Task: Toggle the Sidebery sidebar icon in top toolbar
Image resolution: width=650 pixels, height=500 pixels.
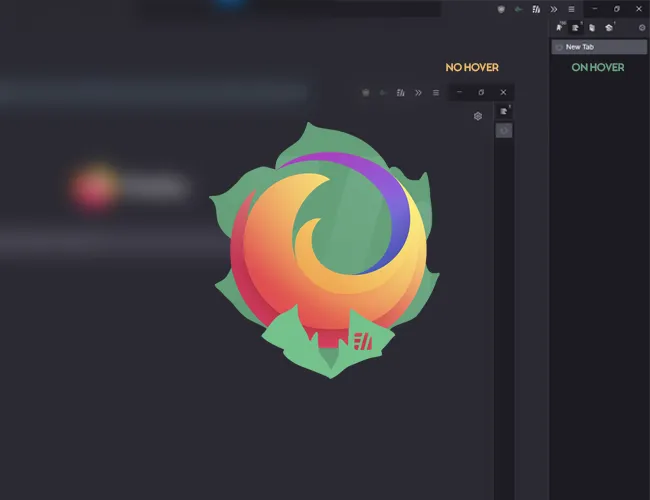Action: click(536, 9)
